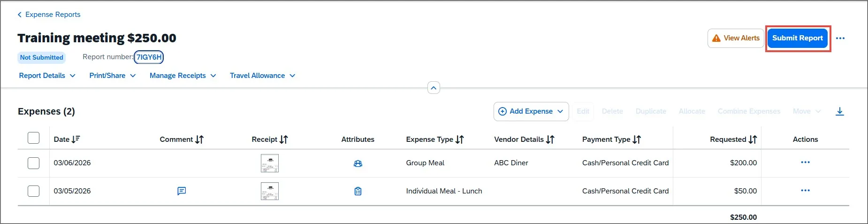The width and height of the screenshot is (868, 224).
Task: Check the 03/05/2026 expense row
Action: pyautogui.click(x=33, y=191)
